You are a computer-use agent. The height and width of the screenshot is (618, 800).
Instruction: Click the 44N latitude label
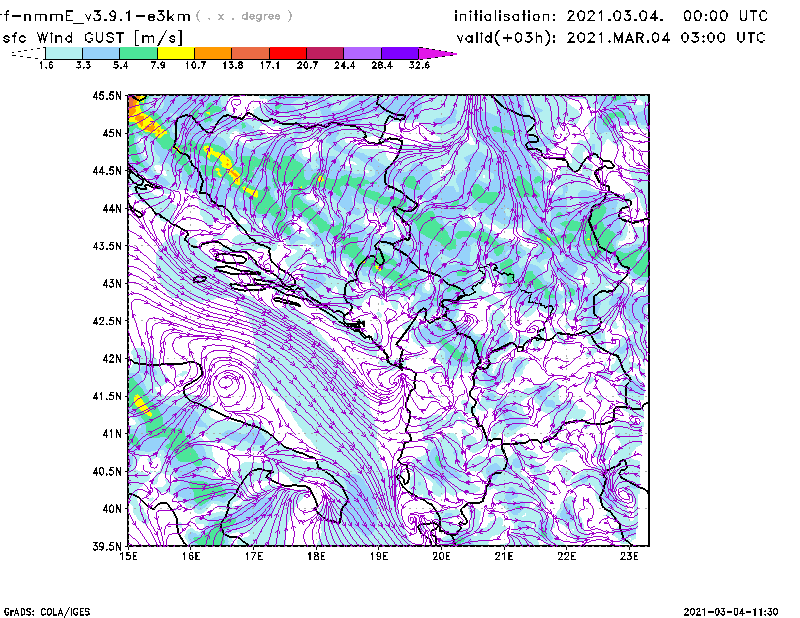(112, 208)
